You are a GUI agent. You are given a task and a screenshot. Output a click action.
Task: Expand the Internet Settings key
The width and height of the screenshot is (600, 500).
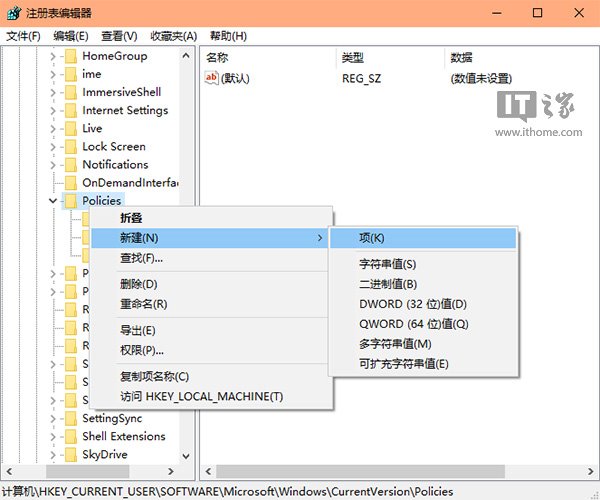(x=53, y=111)
